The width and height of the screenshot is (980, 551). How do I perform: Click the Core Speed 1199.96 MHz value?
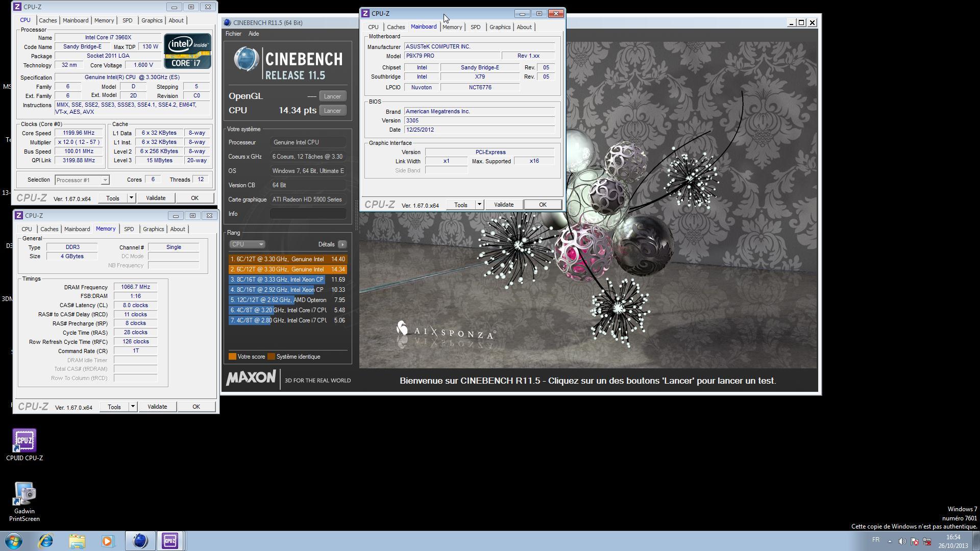pyautogui.click(x=79, y=133)
